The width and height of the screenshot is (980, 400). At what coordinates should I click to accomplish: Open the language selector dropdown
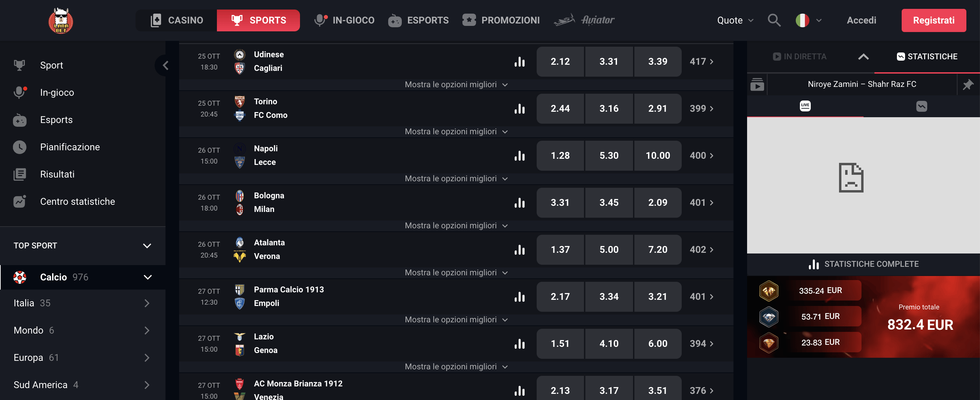tap(808, 20)
